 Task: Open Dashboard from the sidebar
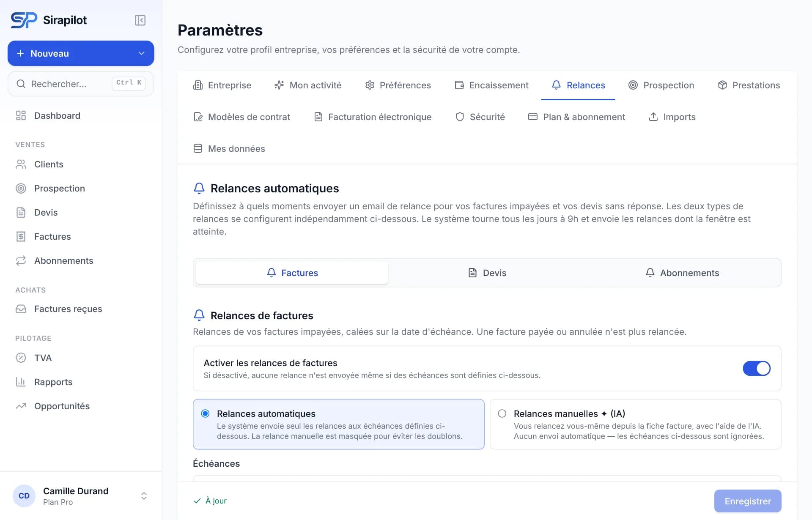point(81,116)
